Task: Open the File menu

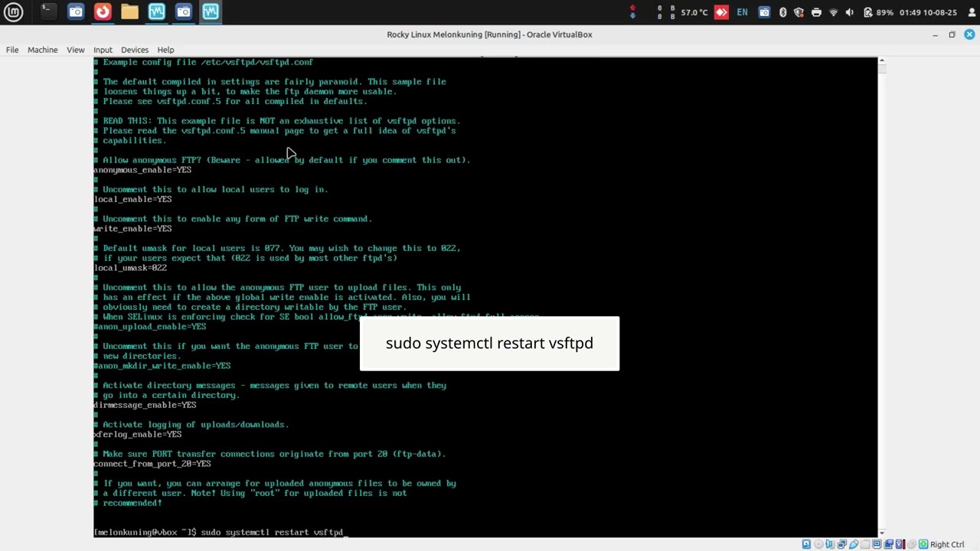Action: (12, 50)
